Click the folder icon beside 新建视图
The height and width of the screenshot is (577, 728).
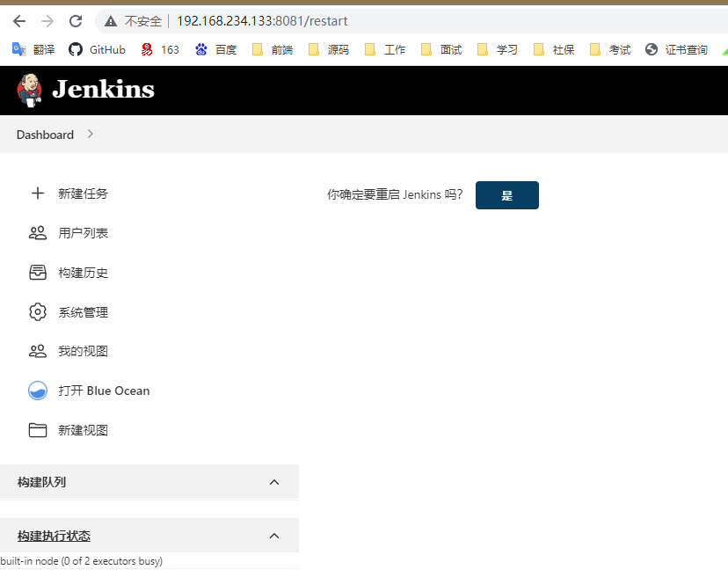click(38, 430)
